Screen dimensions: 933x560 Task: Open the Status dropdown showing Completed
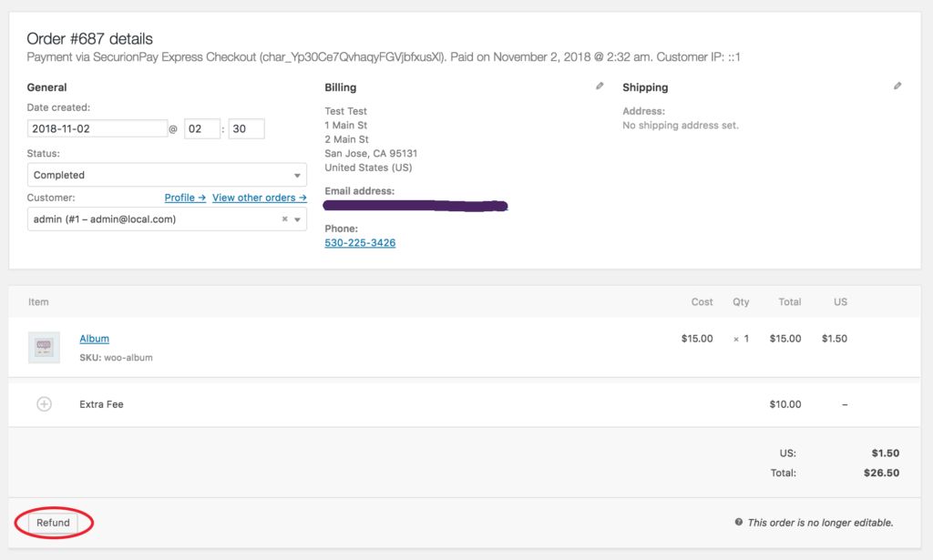click(x=167, y=175)
